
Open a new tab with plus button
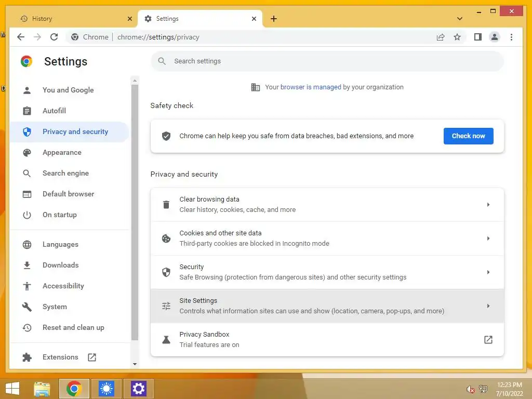tap(274, 19)
